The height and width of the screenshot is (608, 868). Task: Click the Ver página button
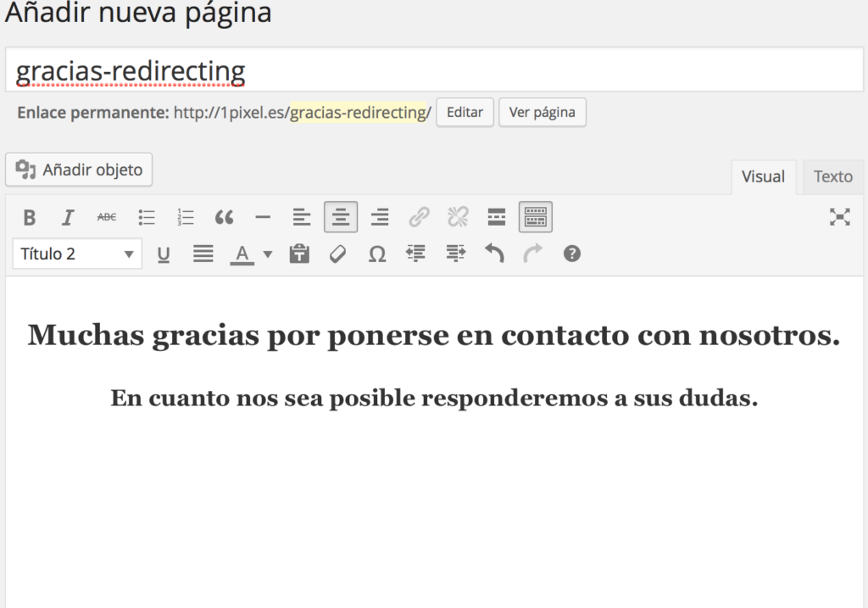[x=542, y=113]
